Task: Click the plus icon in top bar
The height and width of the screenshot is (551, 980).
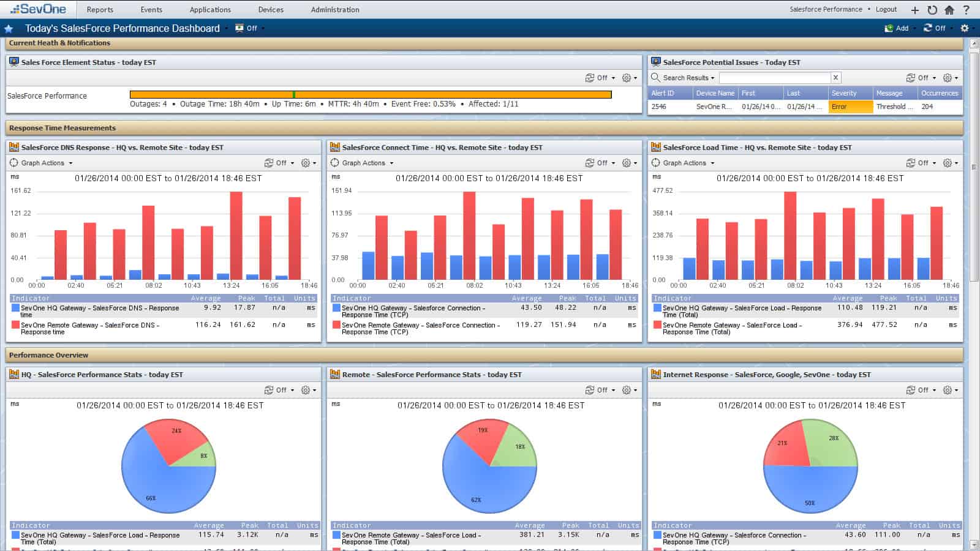Action: click(x=914, y=10)
